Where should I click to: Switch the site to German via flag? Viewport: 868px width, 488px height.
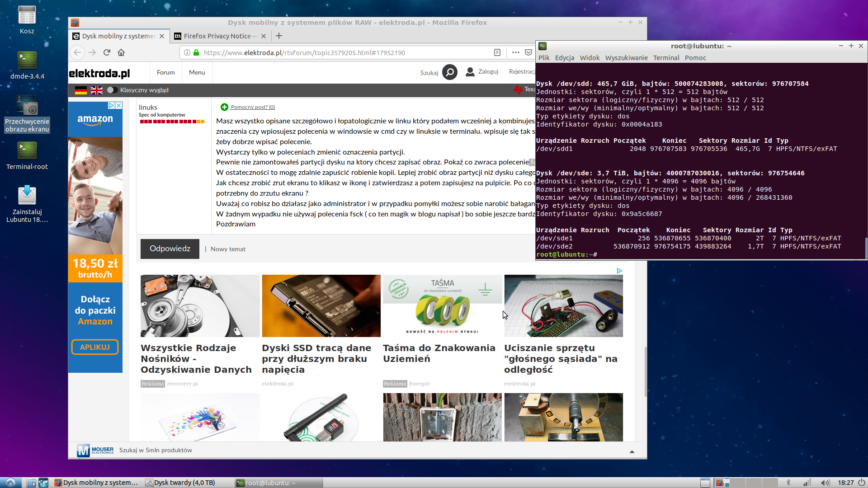point(81,90)
